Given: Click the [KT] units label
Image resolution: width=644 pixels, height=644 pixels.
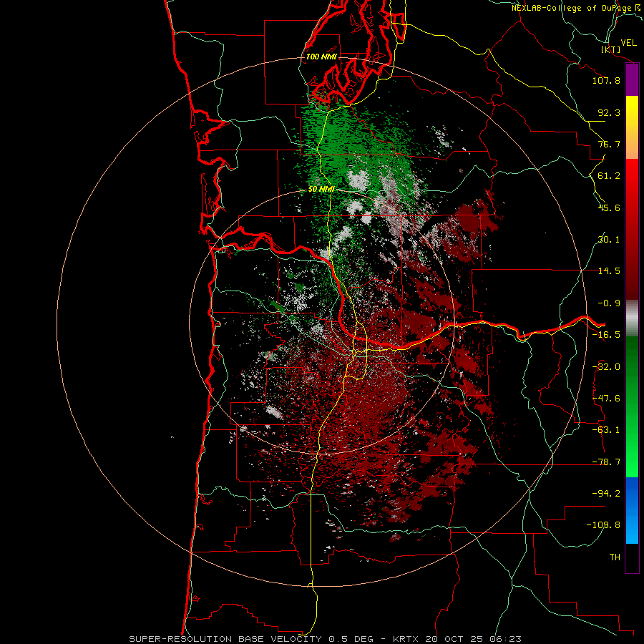Looking at the screenshot, I should point(611,49).
